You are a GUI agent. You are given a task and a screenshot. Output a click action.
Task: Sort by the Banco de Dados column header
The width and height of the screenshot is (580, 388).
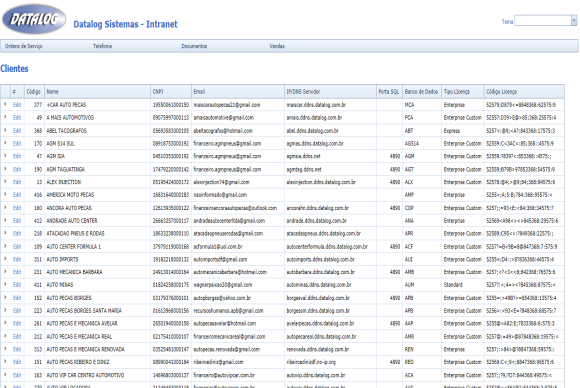pos(421,92)
